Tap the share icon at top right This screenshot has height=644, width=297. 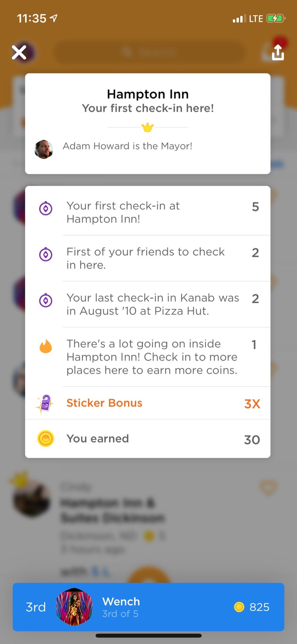click(x=278, y=52)
